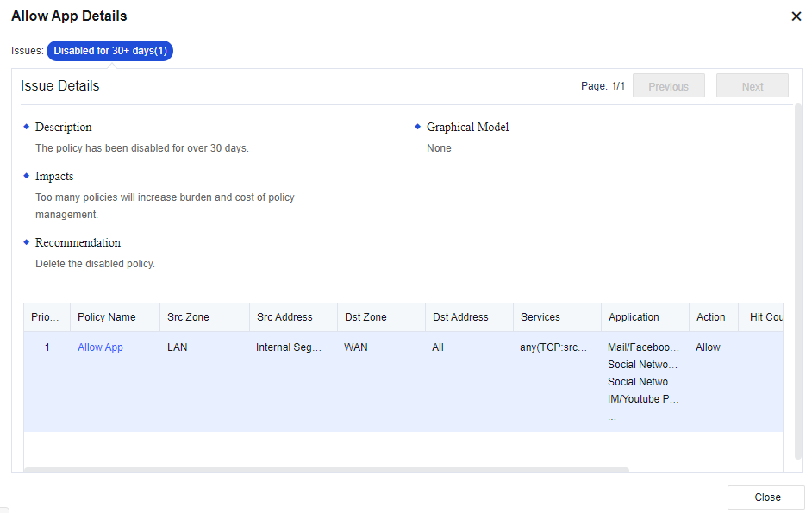812x513 pixels.
Task: Click the Priority column header
Action: point(46,317)
